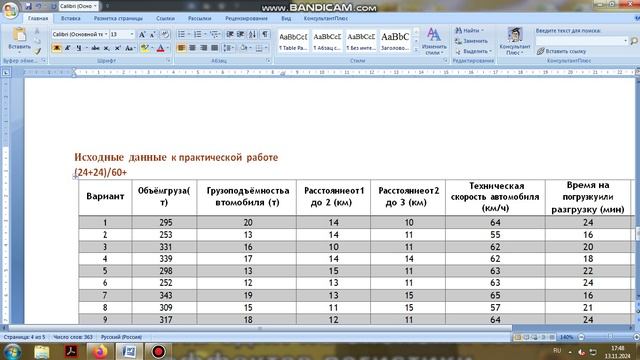Screen dimensions: 640x360
Task: Open Firefox from the taskbar
Action: (100, 351)
